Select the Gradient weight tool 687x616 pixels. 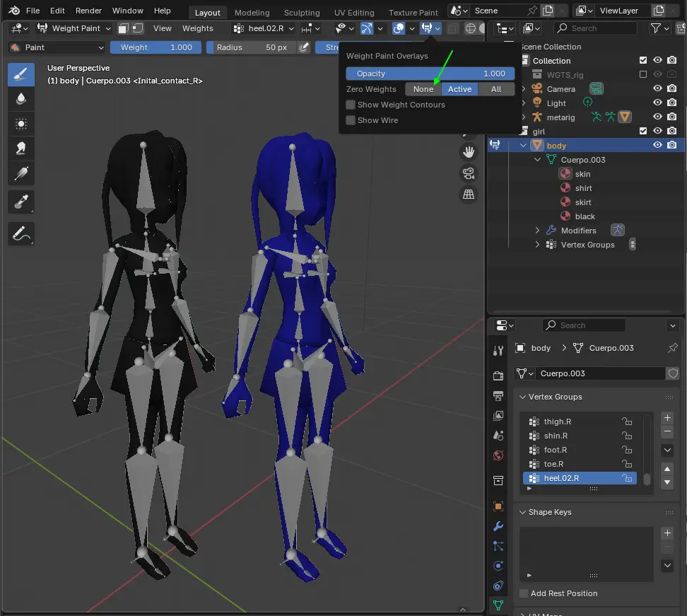point(21,173)
